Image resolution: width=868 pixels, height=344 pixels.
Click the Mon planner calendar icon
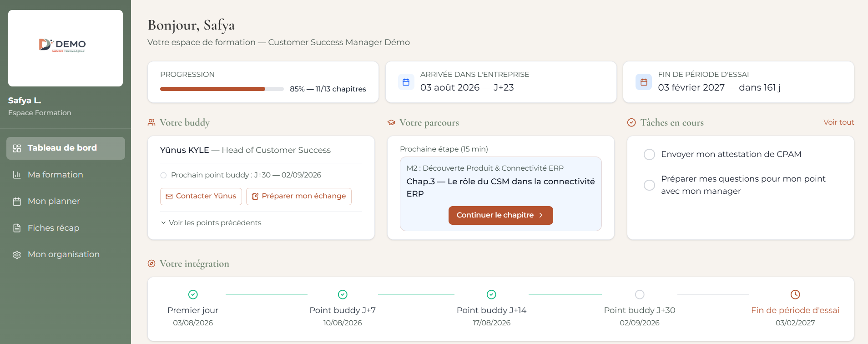point(17,202)
